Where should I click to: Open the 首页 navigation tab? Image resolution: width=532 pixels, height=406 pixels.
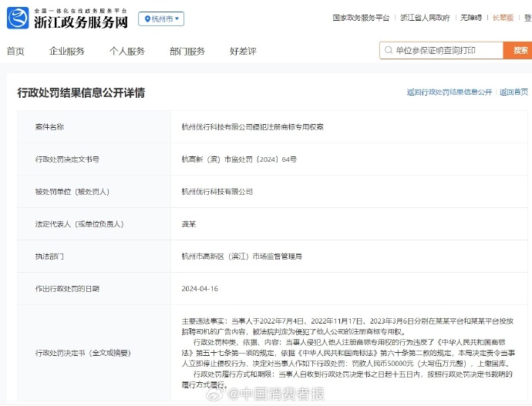15,51
